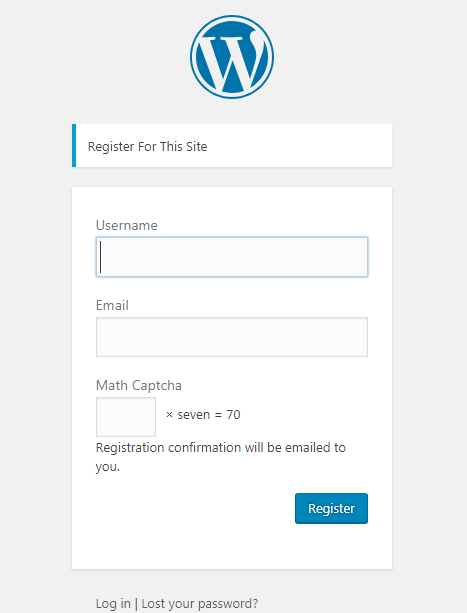
Task: Click the Math Captcha answer box
Action: (126, 417)
